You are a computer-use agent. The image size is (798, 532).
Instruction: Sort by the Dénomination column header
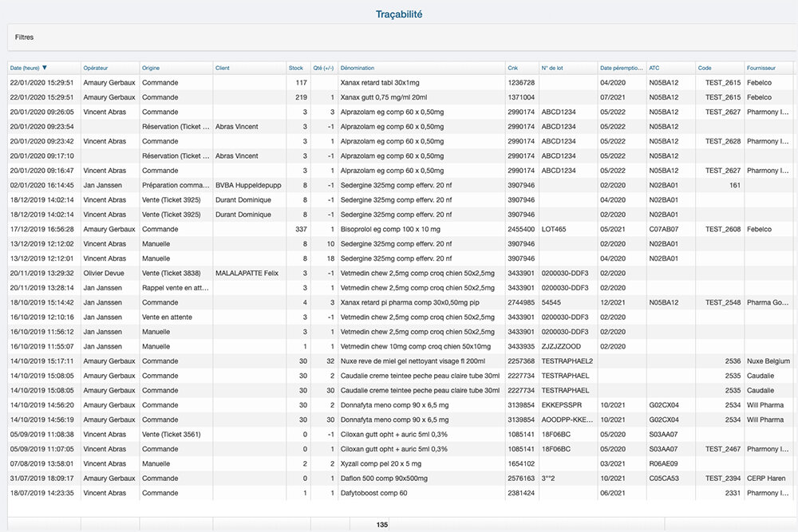[x=358, y=68]
